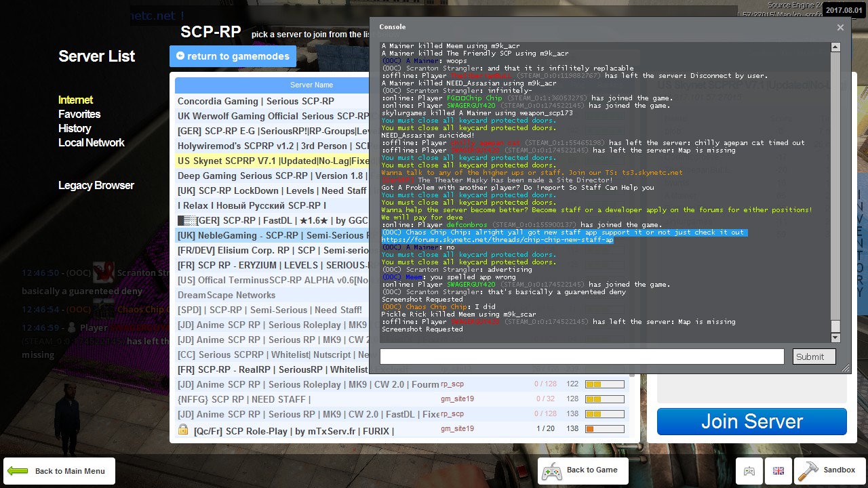Click the padlock icon on Qc/Fr server

pyautogui.click(x=183, y=430)
